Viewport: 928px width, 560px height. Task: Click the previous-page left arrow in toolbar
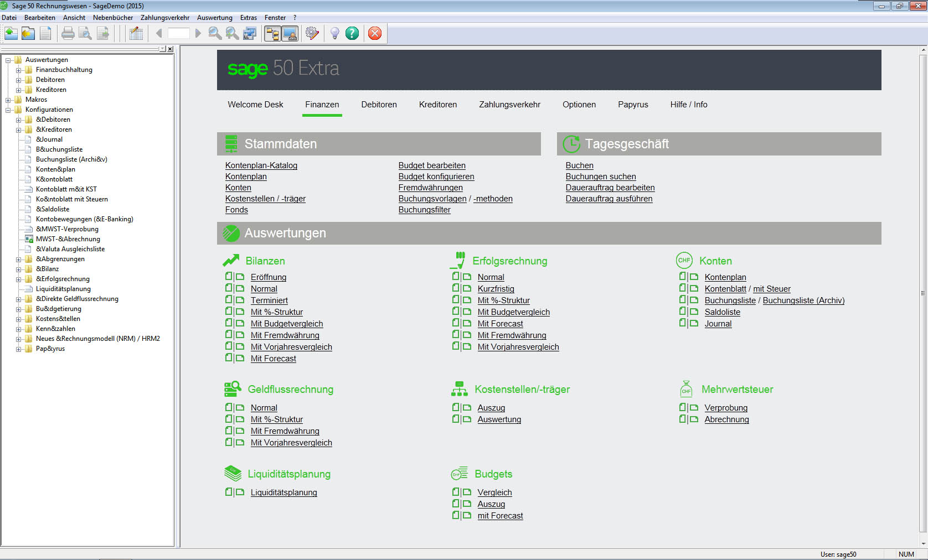[x=159, y=33]
